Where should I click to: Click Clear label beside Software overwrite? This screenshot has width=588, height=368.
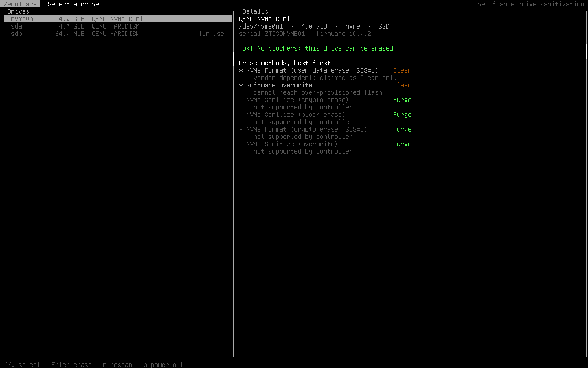point(402,85)
